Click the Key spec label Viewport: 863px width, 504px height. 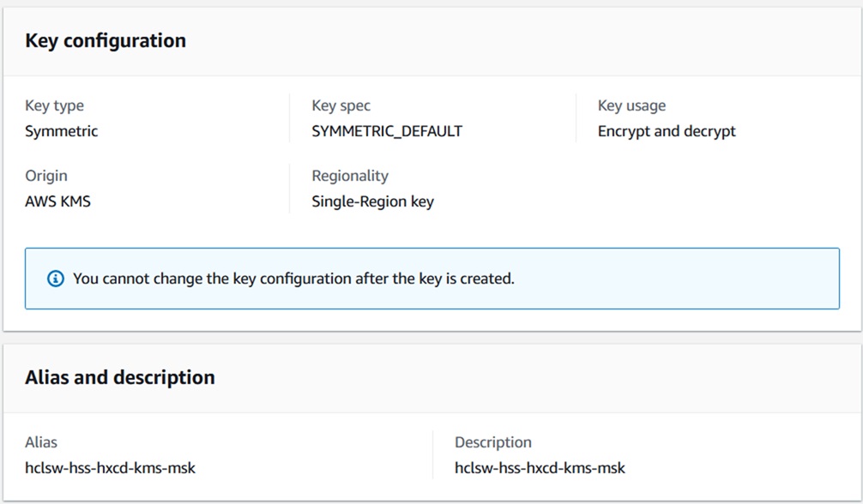[x=341, y=105]
